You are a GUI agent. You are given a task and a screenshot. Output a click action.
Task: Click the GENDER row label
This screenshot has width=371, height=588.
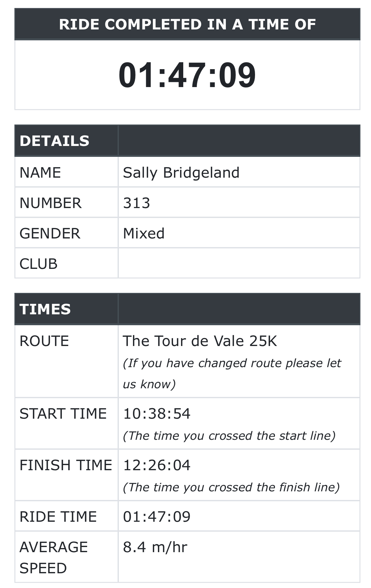click(50, 233)
